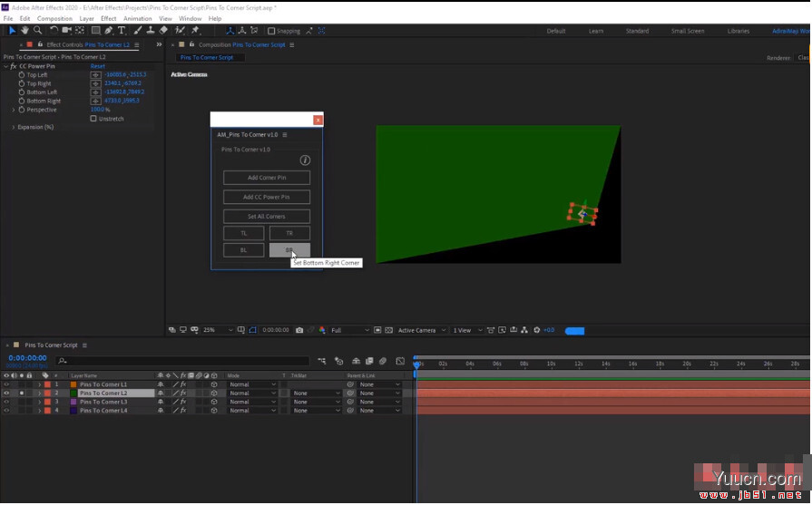The width and height of the screenshot is (812, 505).
Task: Hide the Pins To Corner L4 layer
Action: pyautogui.click(x=6, y=411)
